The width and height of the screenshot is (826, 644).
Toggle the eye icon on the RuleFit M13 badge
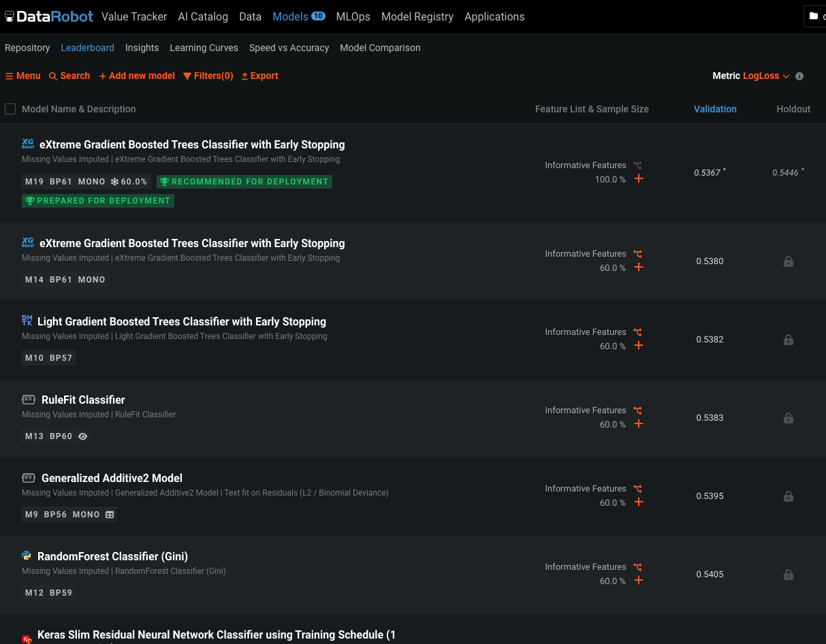[82, 436]
